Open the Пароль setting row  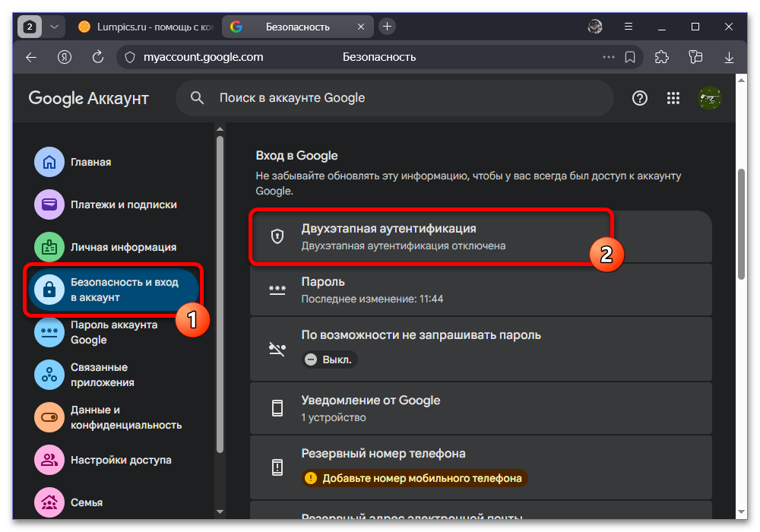tap(480, 290)
